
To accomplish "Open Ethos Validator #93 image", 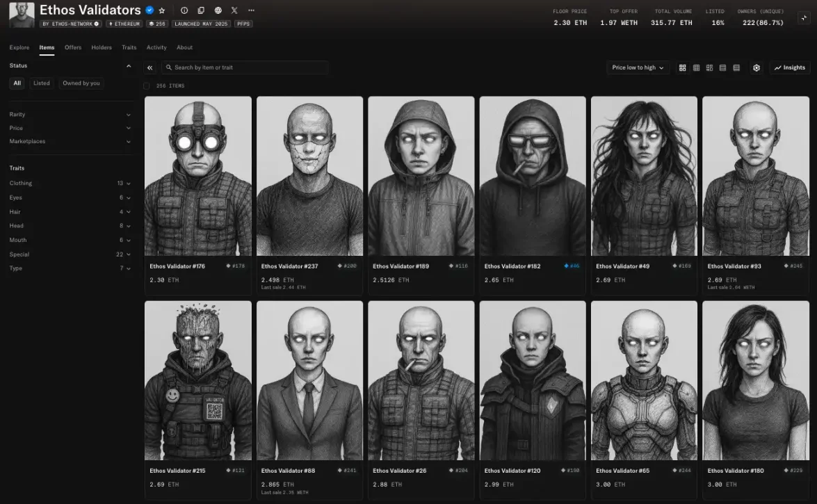I will (x=756, y=176).
